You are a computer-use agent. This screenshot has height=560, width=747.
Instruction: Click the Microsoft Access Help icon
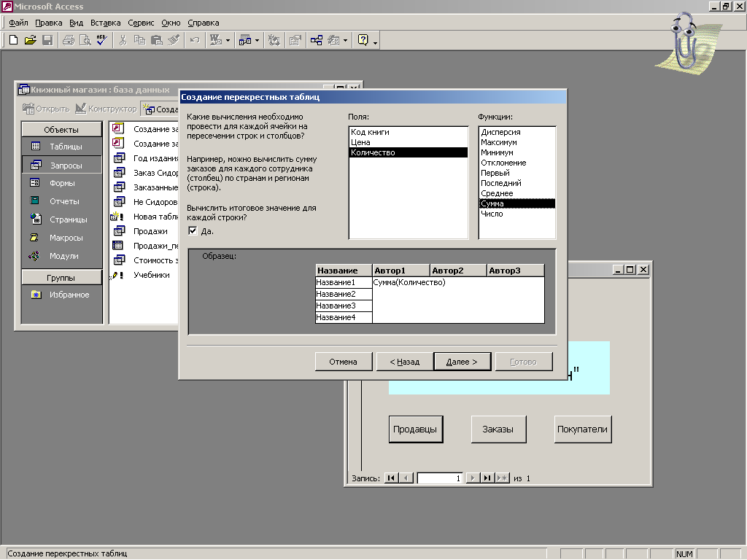pyautogui.click(x=363, y=41)
